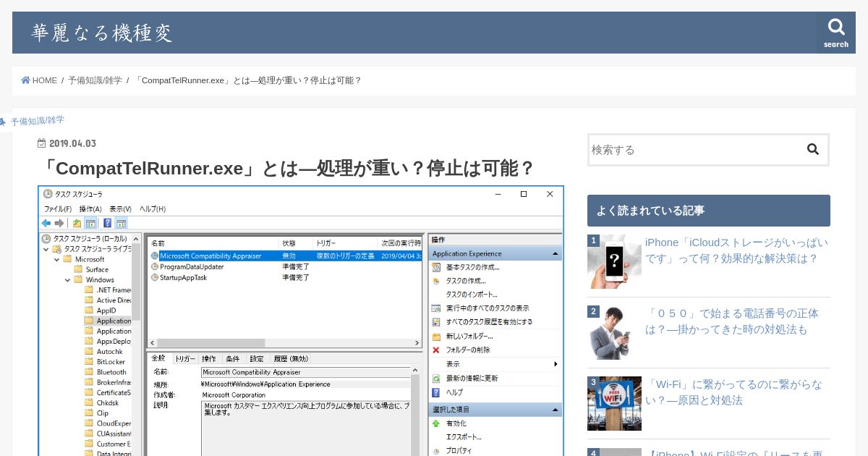This screenshot has width=868, height=456.
Task: Open 予備知識/雑学 breadcrumb link
Action: click(95, 80)
